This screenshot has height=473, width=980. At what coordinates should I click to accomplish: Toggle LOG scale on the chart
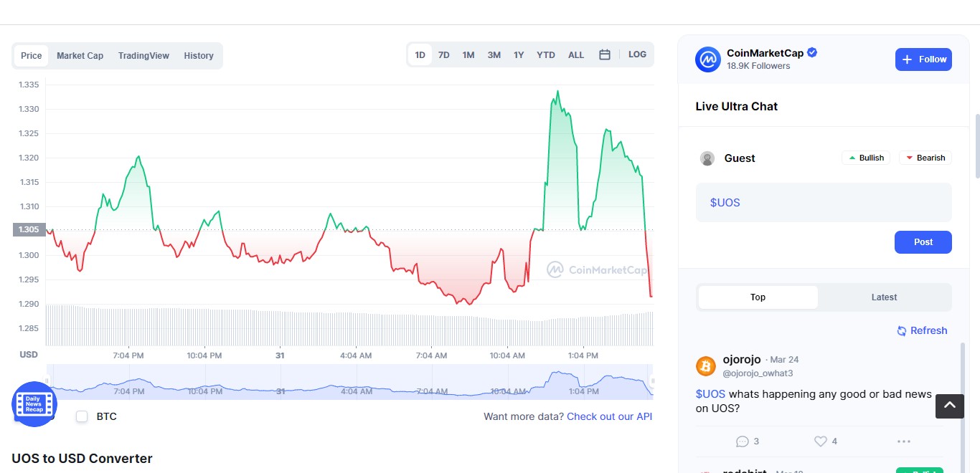pos(637,54)
